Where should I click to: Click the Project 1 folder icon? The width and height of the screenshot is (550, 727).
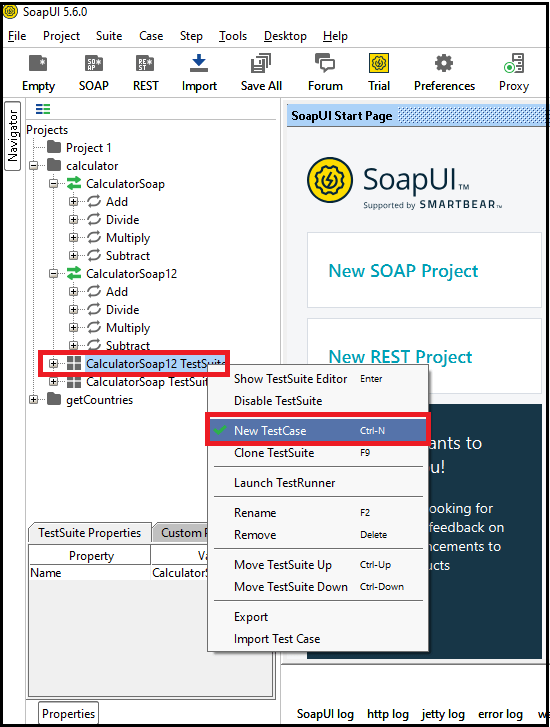tap(54, 147)
